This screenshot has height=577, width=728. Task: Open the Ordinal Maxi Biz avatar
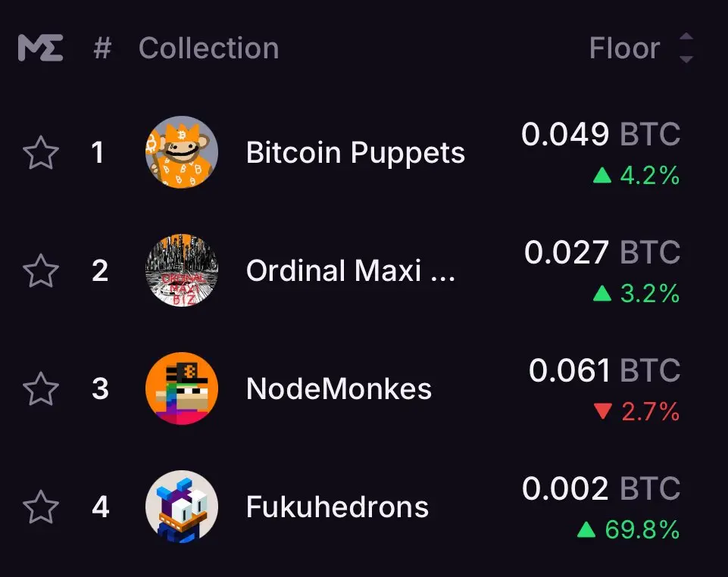coord(182,270)
